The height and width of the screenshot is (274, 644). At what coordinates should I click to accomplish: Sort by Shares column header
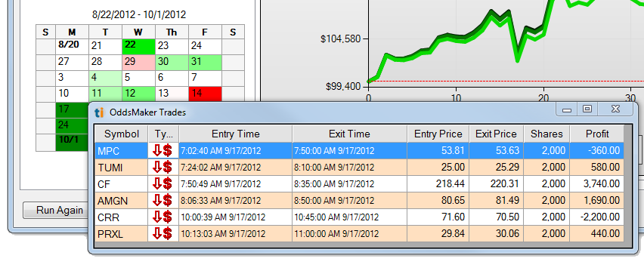tap(546, 134)
